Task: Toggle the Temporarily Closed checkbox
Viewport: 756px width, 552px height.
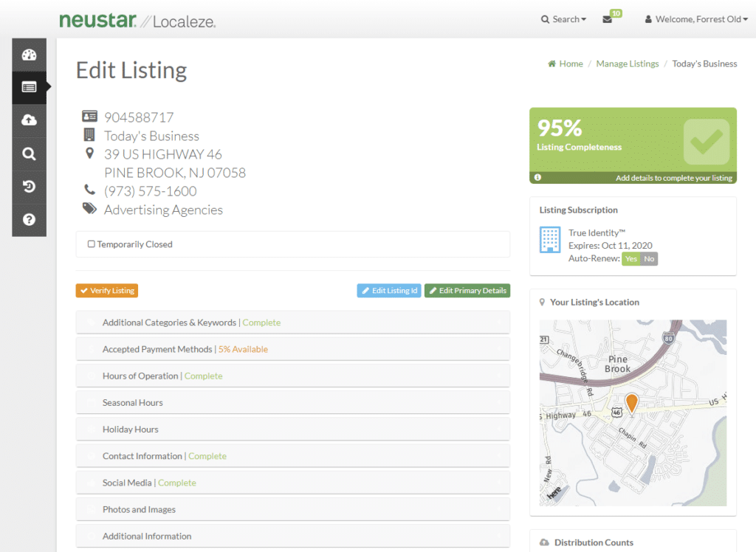Action: click(91, 244)
